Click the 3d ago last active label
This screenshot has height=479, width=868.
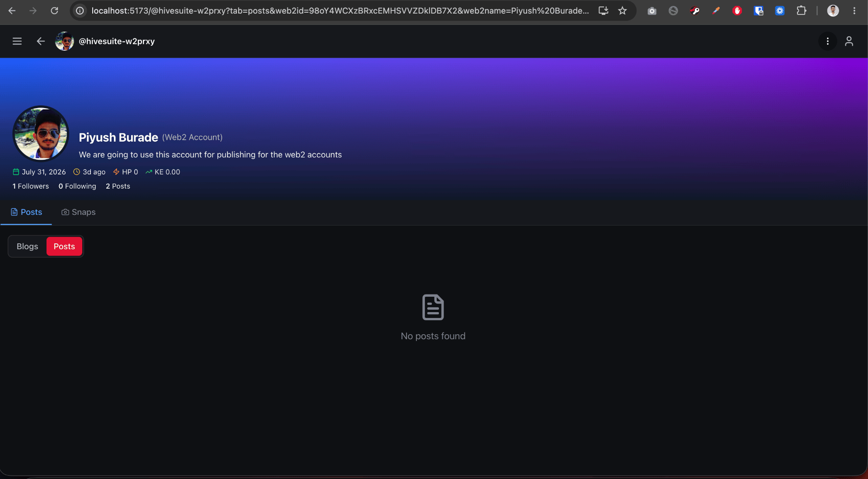coord(90,172)
